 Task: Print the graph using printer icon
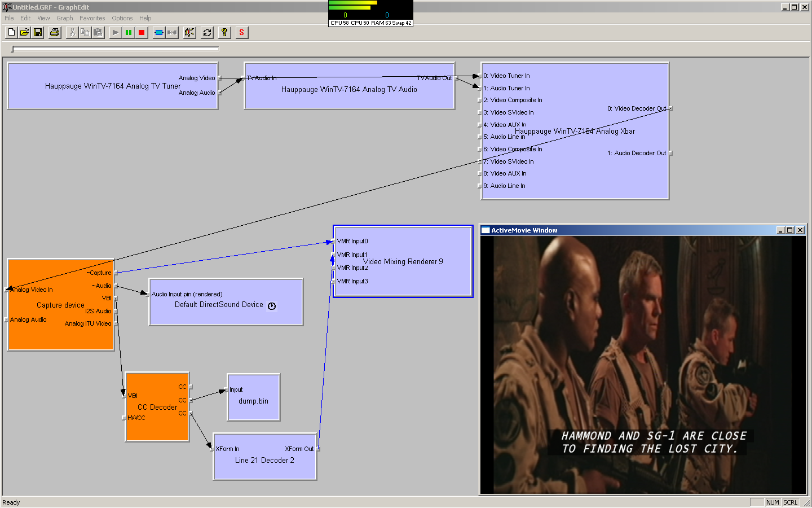click(x=55, y=32)
